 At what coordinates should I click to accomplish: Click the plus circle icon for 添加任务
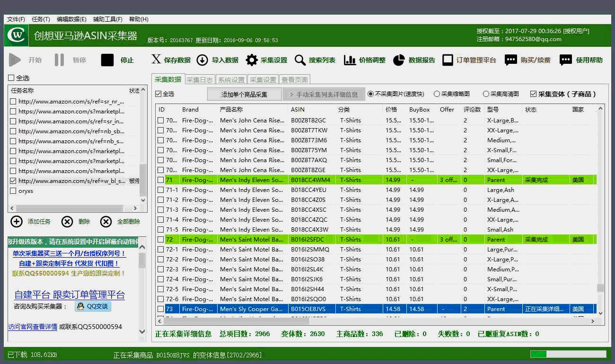17,222
